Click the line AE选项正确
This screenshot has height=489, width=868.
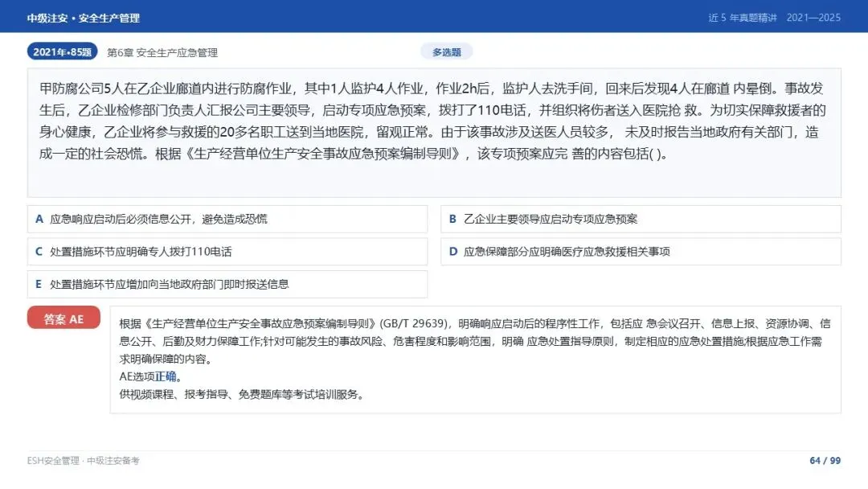tap(150, 376)
